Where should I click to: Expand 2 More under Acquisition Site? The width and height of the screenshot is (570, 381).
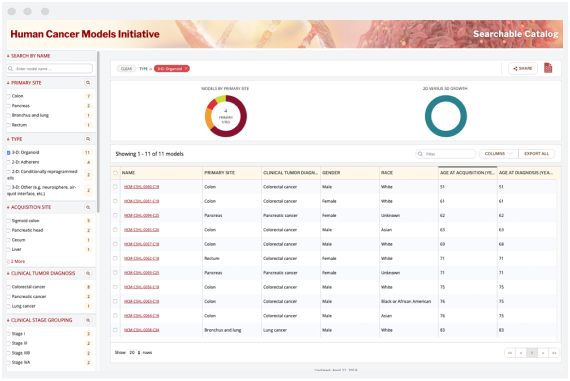pos(16,261)
